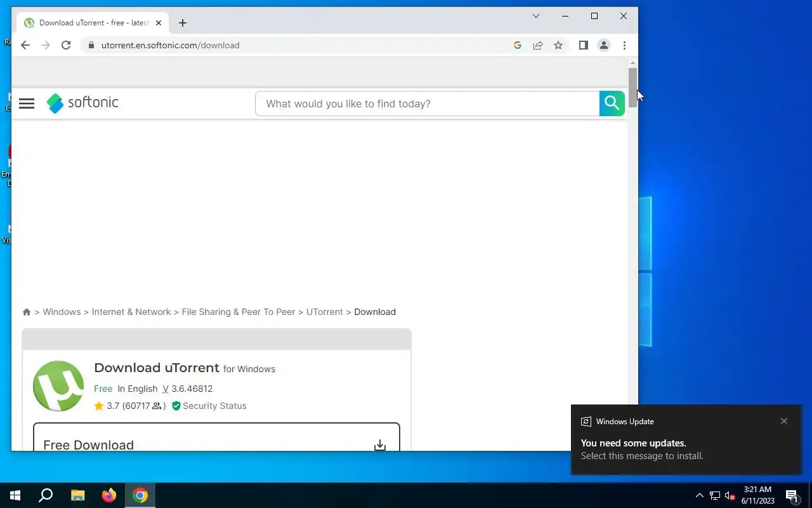Select the Download uTorrent tab
The width and height of the screenshot is (812, 508).
pos(93,23)
